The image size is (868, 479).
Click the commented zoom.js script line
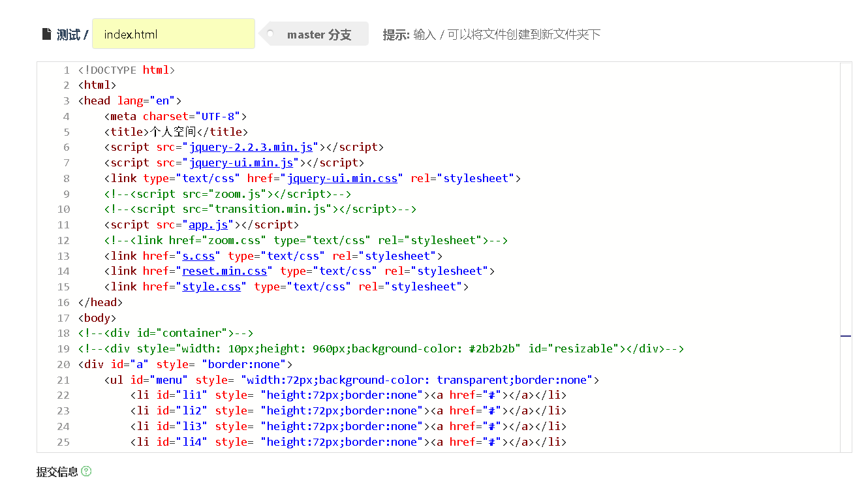coord(228,194)
